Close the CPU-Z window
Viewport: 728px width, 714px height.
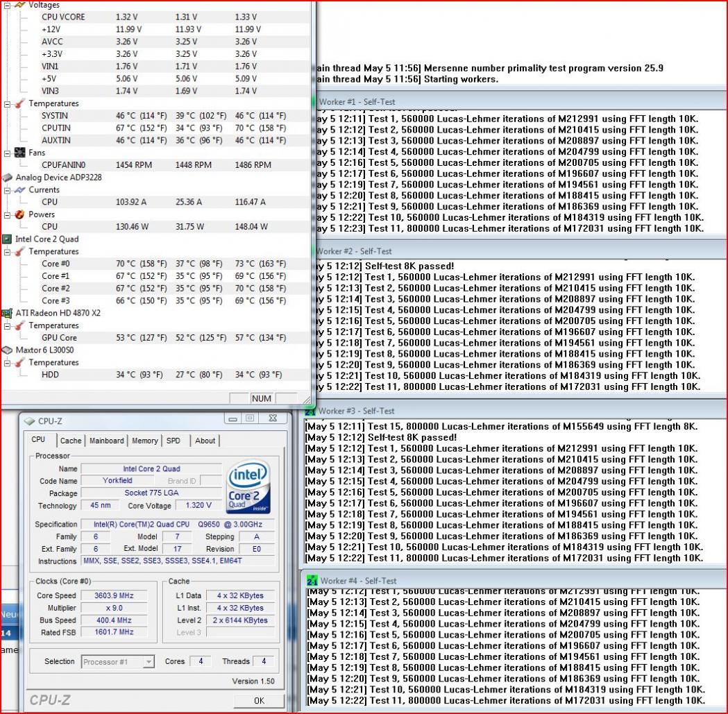[x=273, y=418]
